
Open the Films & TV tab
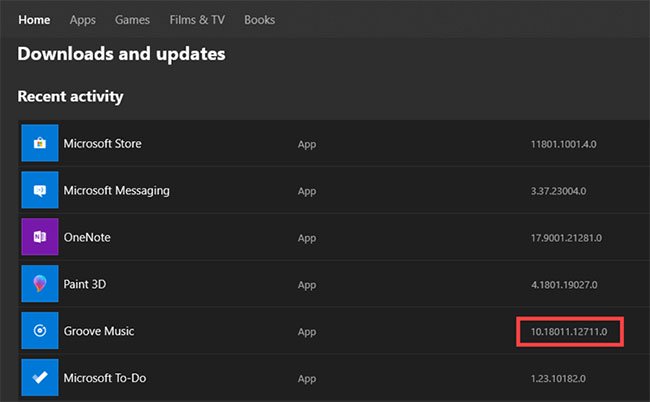197,20
